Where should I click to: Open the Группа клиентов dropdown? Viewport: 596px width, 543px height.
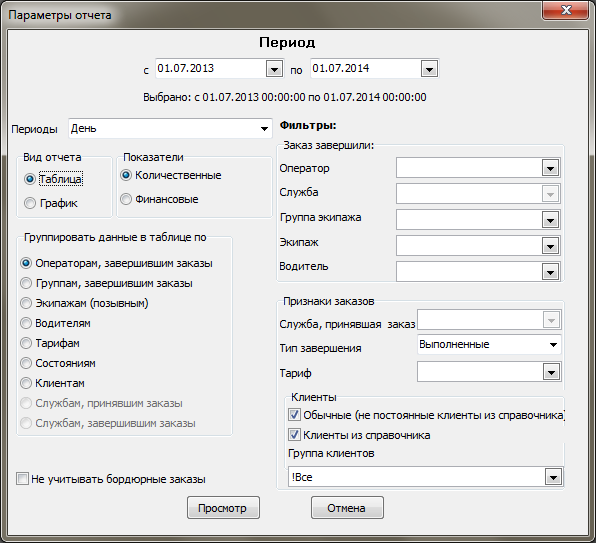click(x=553, y=477)
